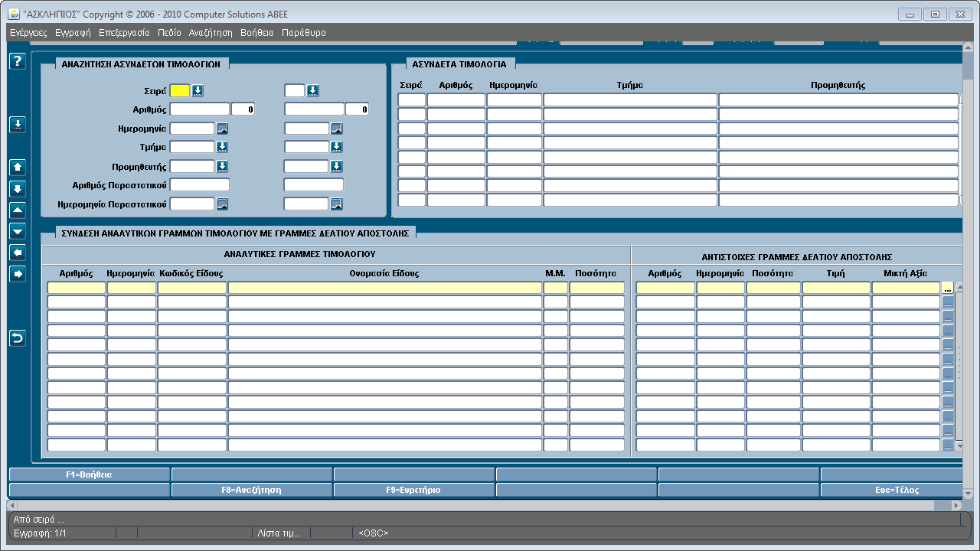
Task: Click highlighted Ονομασία Είδους cell in first row
Action: tap(384, 288)
